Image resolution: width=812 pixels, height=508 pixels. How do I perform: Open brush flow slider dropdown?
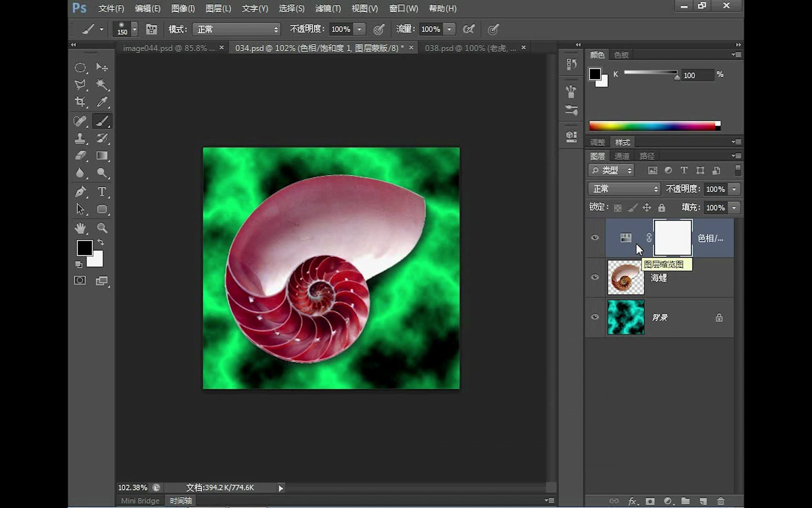coord(449,29)
